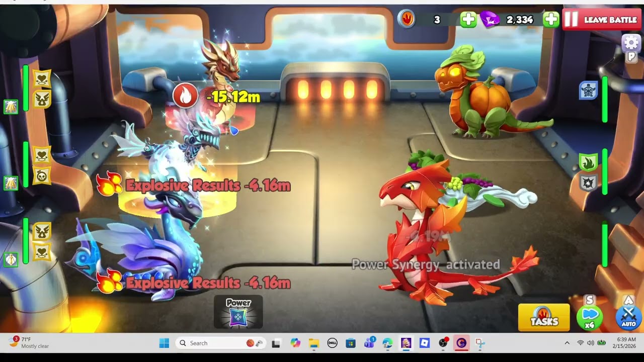The height and width of the screenshot is (362, 644).
Task: Open File Explorer from the taskbar
Action: point(314,343)
